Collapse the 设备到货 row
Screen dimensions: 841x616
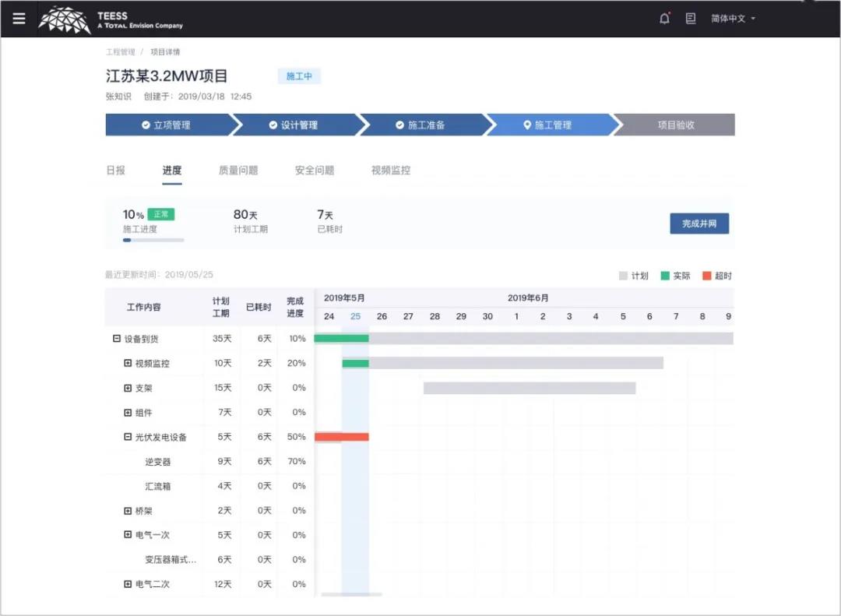coord(117,339)
